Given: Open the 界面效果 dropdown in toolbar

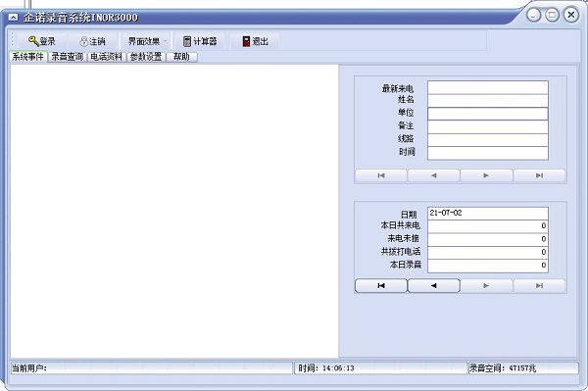Looking at the screenshot, I should click(x=146, y=41).
